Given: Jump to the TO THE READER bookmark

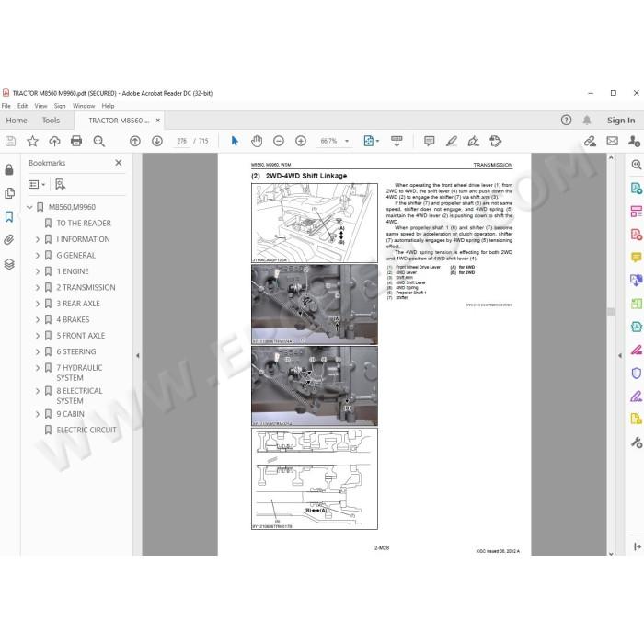Looking at the screenshot, I should click(84, 224).
